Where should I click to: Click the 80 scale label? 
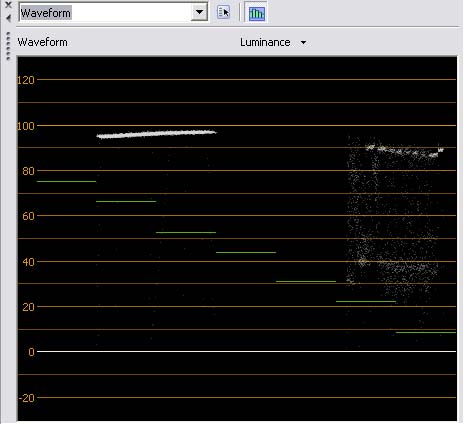coord(28,171)
